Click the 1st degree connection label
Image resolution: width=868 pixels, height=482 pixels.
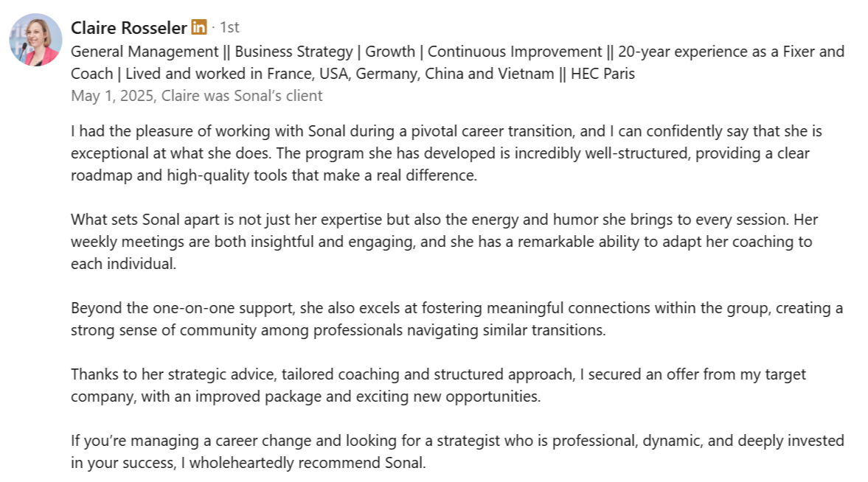tap(229, 28)
